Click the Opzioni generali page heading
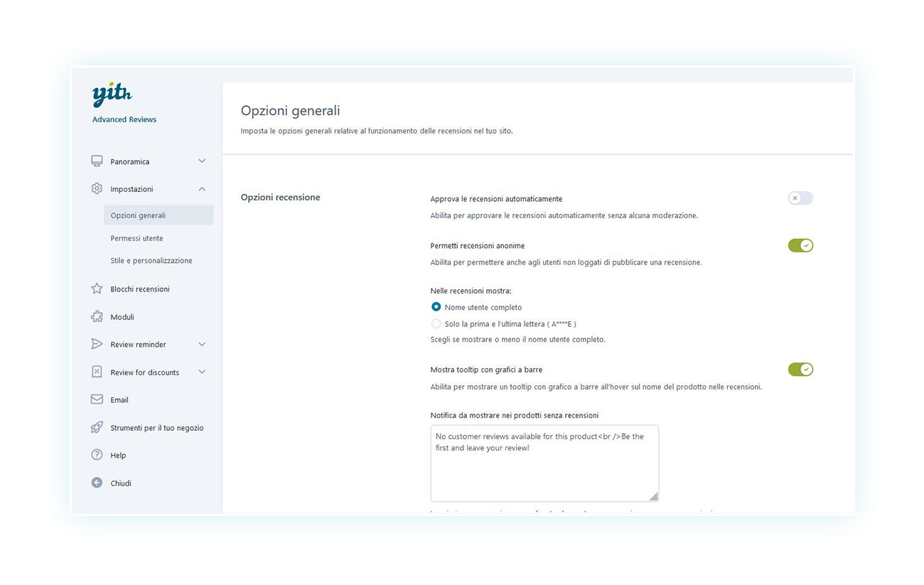 point(291,111)
